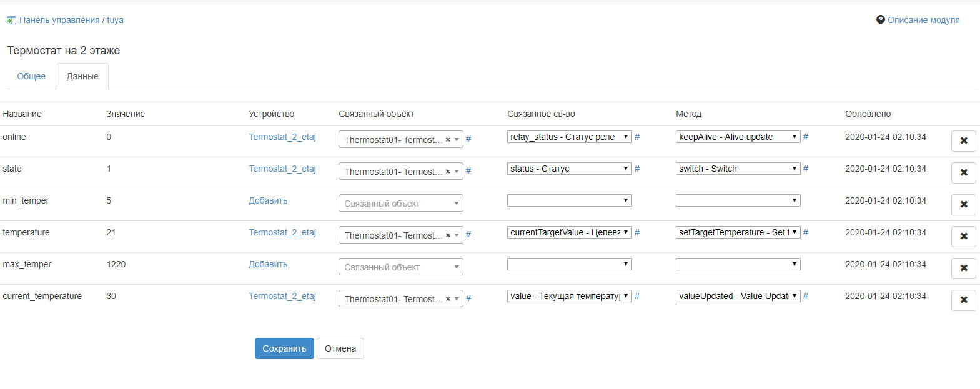Open # link next to keepAlive method
Screen dimensions: 980x389
806,137
